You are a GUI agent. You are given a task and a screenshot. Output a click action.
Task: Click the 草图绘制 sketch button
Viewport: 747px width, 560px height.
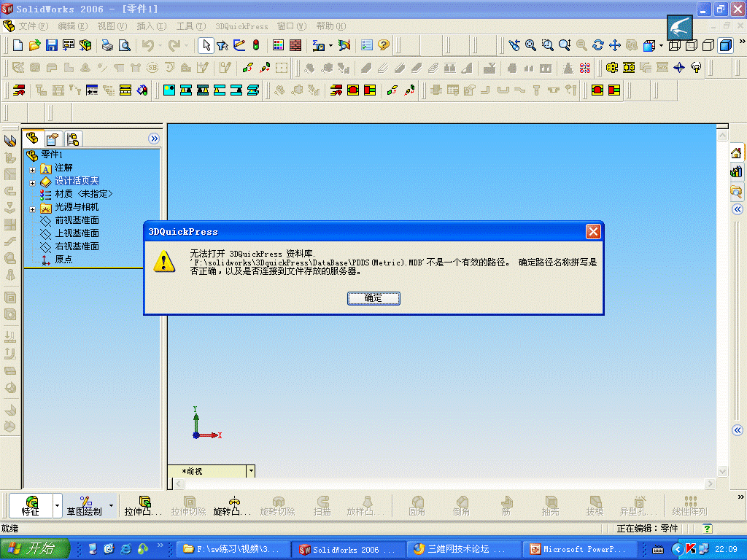pos(85,506)
